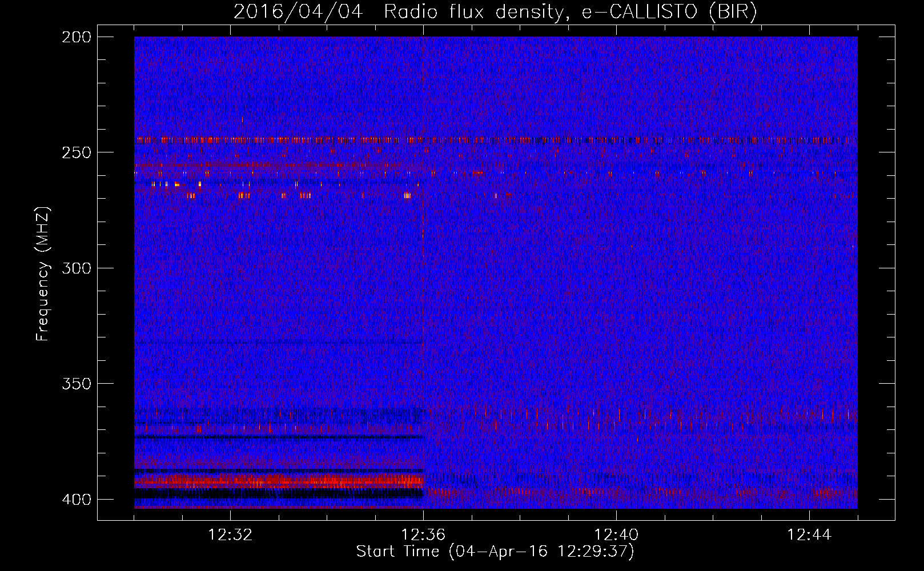Click the 250 frequency tick label
Screen dimensions: 924x571
pos(77,152)
